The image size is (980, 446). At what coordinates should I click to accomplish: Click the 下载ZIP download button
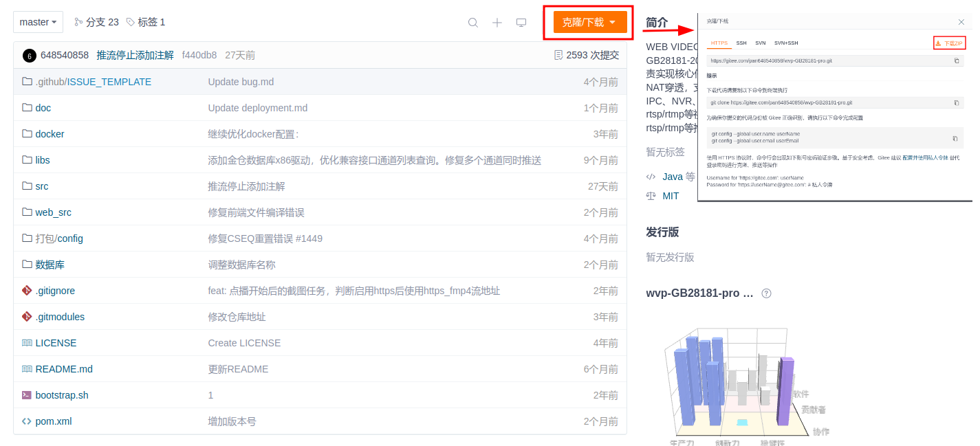(x=949, y=43)
